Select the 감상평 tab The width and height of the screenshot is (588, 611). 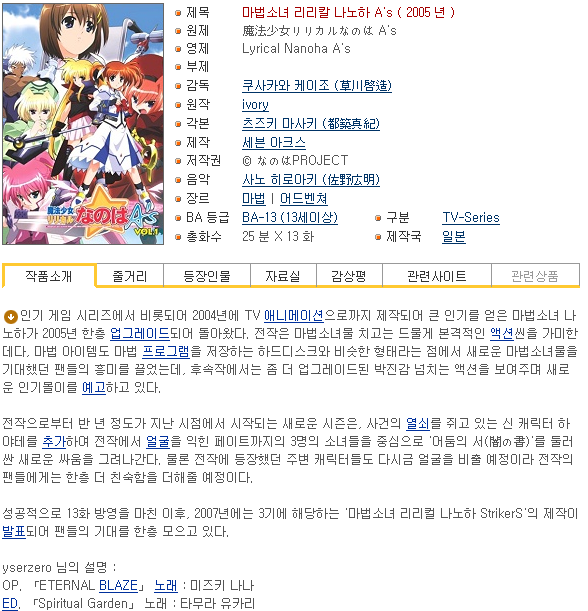[x=349, y=276]
